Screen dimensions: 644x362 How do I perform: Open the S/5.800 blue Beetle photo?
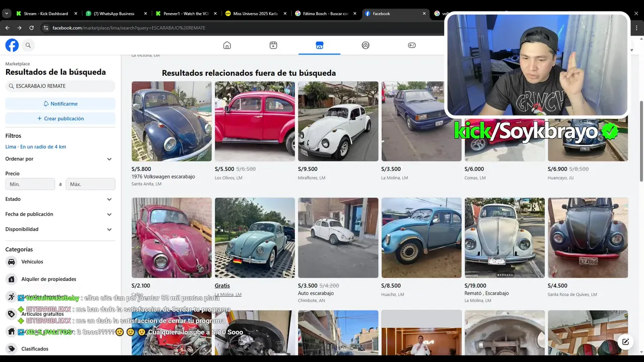point(172,121)
